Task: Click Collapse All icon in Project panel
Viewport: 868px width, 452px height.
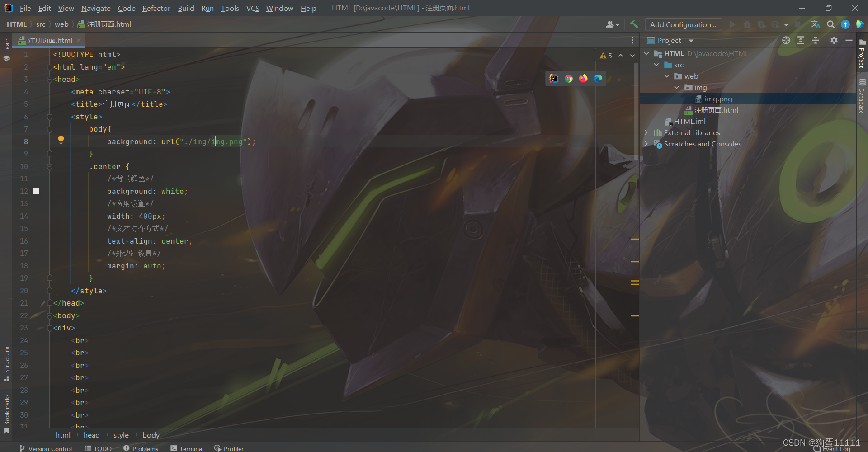Action: [x=816, y=40]
